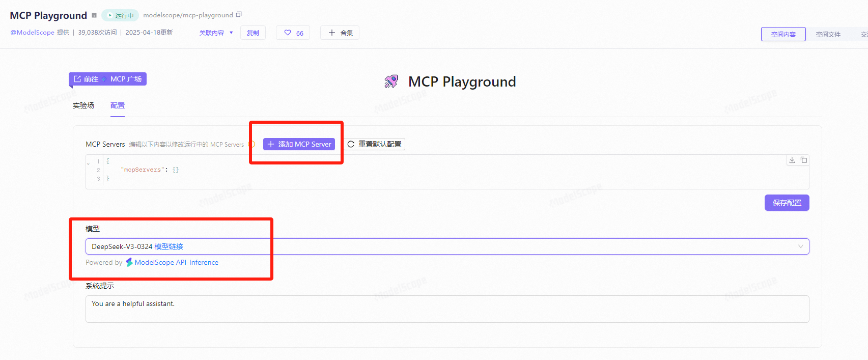Screen dimensions: 868x360
Task: Click 添加 MCP Server button
Action: [x=299, y=144]
